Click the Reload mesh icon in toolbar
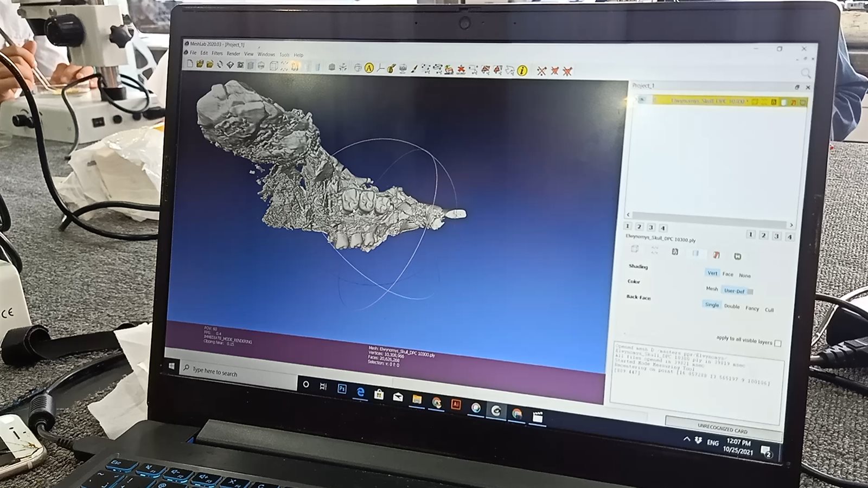The width and height of the screenshot is (868, 488). (x=220, y=65)
